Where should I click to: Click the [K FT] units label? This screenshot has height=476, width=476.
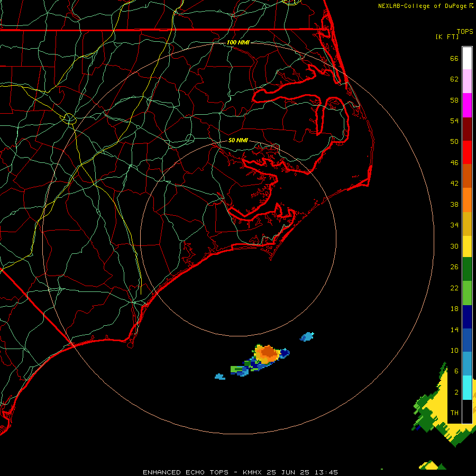[x=447, y=36]
